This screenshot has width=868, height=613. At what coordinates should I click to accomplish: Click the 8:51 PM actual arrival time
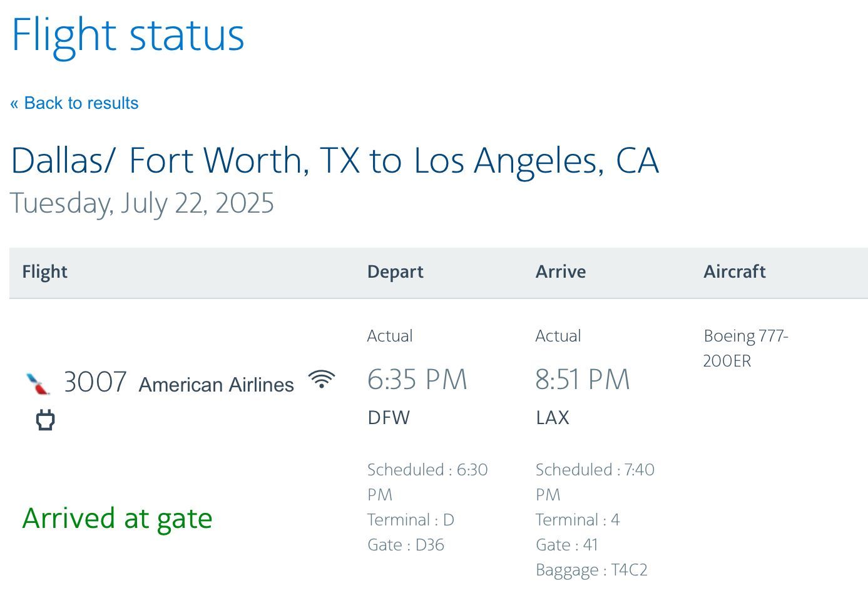tap(583, 380)
